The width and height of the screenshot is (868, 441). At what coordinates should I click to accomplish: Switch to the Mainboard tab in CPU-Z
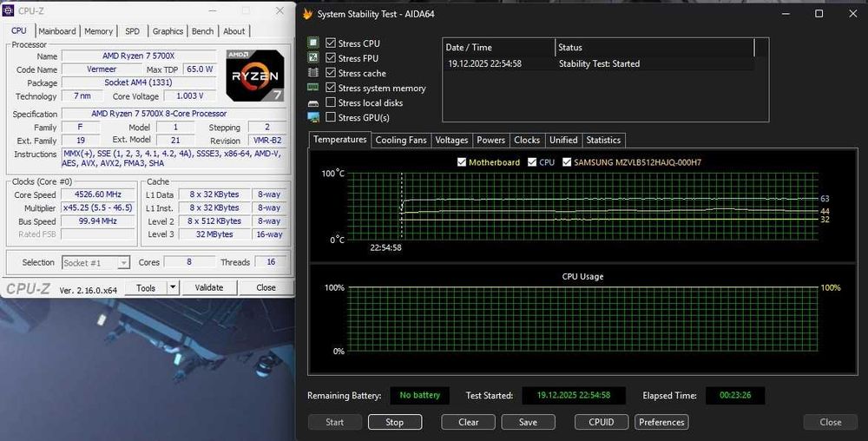click(x=57, y=31)
